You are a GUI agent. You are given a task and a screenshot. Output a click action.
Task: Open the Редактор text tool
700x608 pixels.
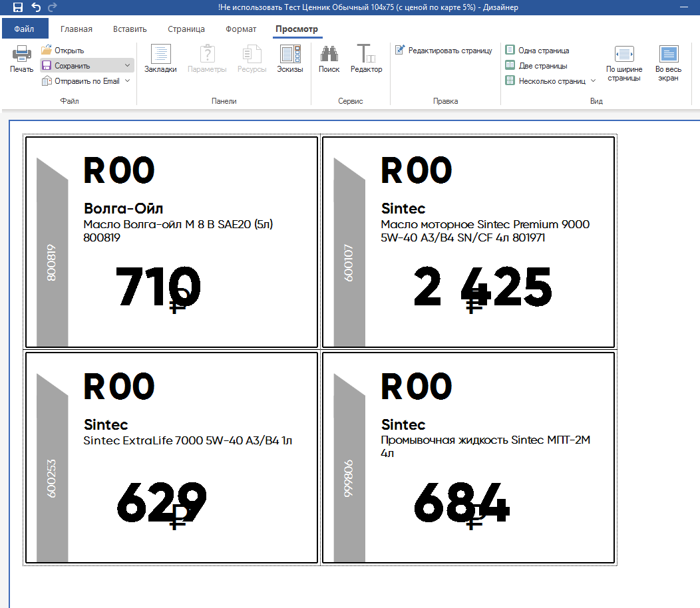coord(367,59)
